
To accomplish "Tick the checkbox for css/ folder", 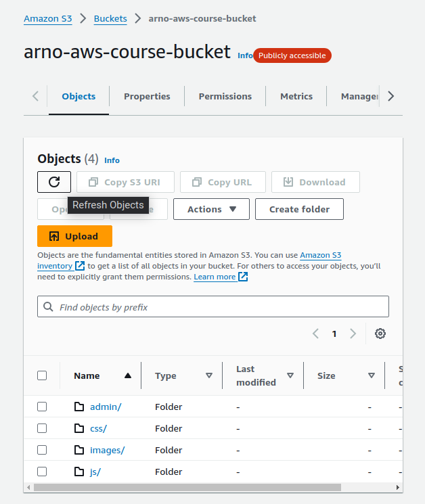I will (x=42, y=428).
